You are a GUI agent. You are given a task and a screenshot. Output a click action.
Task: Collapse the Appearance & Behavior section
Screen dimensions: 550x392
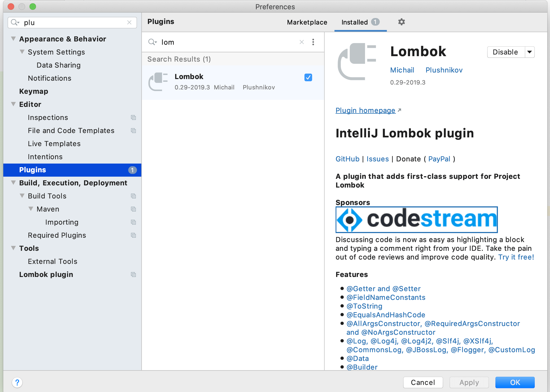(13, 38)
